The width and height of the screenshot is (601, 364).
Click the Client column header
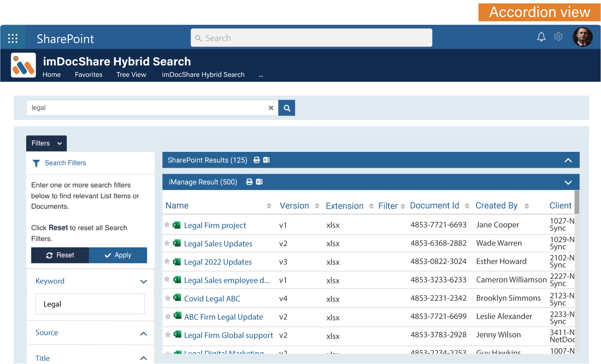pyautogui.click(x=561, y=205)
